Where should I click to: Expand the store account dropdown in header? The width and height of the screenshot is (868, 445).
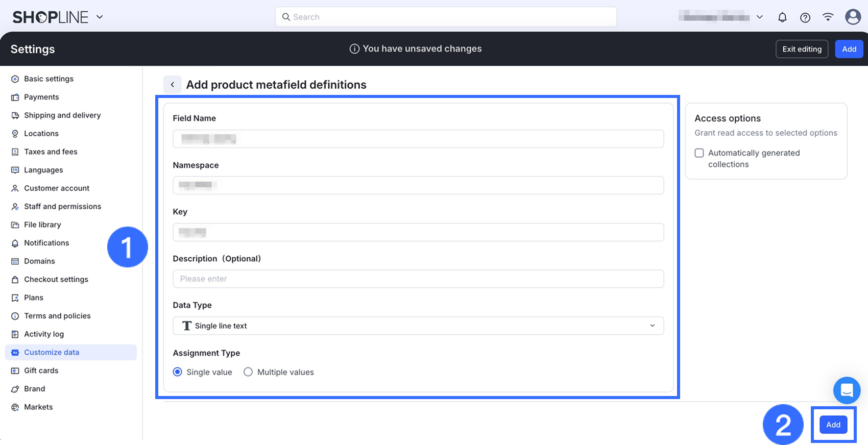click(x=759, y=17)
